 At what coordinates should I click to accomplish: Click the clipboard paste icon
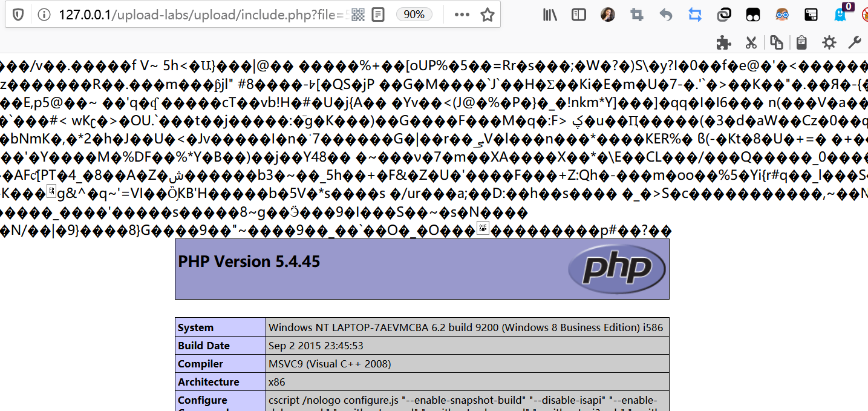point(801,42)
